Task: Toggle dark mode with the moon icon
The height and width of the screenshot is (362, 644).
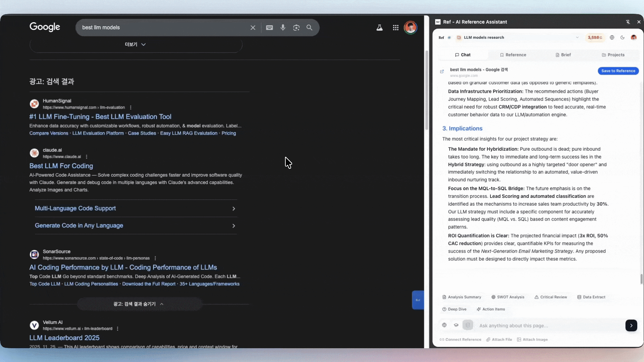Action: point(622,37)
